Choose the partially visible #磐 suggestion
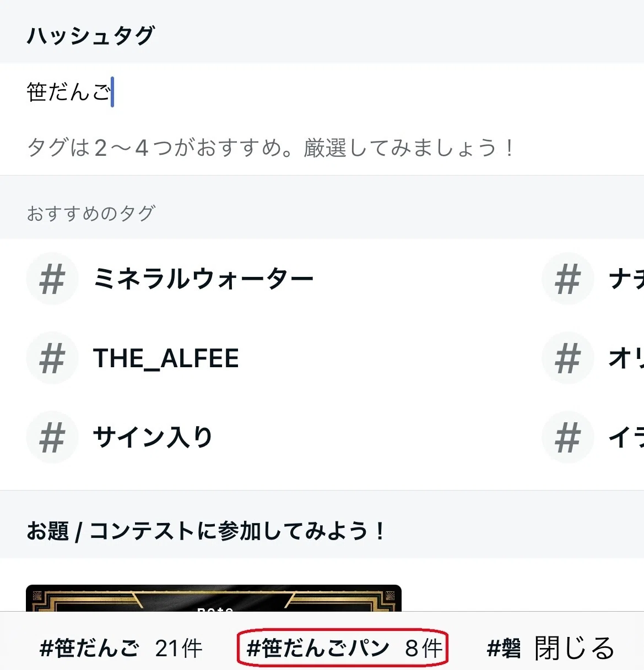 [504, 648]
